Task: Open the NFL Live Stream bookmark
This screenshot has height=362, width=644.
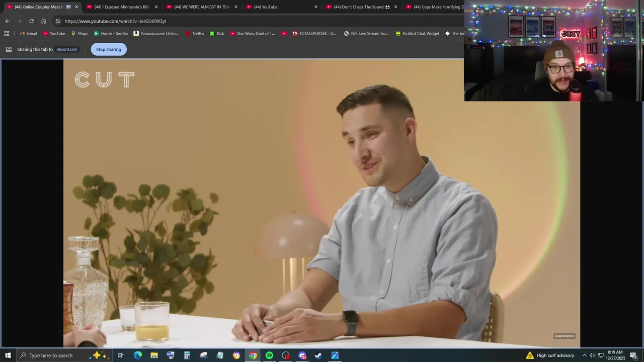Action: (366, 34)
